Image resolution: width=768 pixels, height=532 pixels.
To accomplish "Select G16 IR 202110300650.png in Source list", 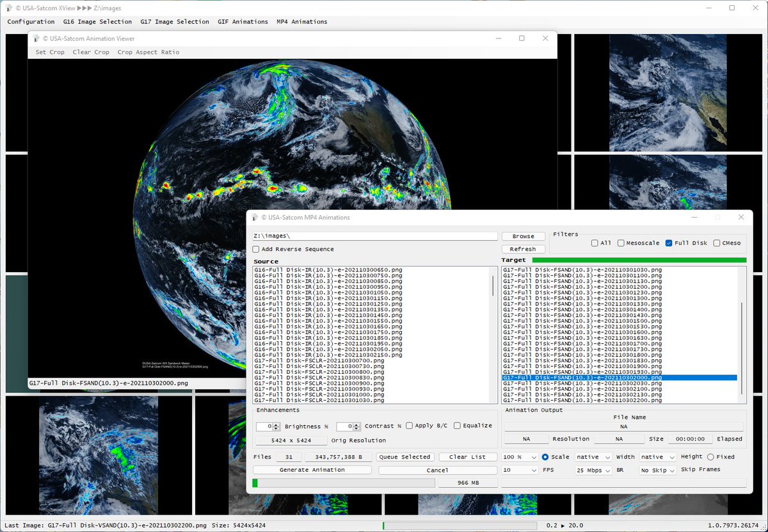I will pos(328,270).
